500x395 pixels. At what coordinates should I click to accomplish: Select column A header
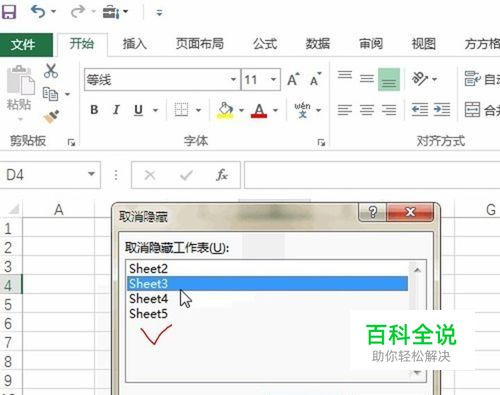(59, 210)
